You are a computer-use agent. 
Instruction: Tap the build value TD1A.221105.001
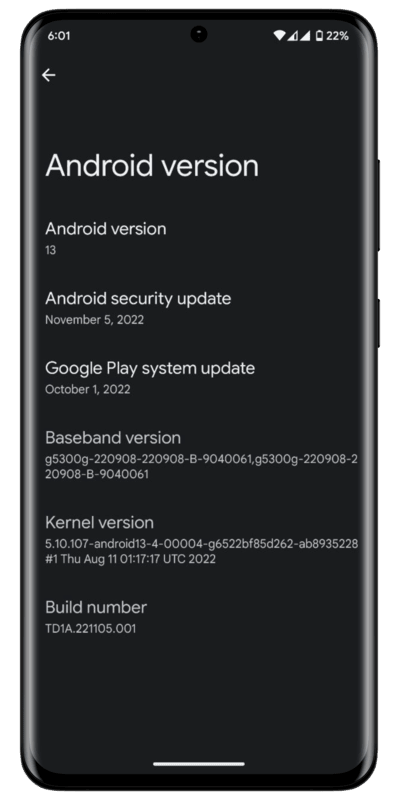pyautogui.click(x=91, y=629)
